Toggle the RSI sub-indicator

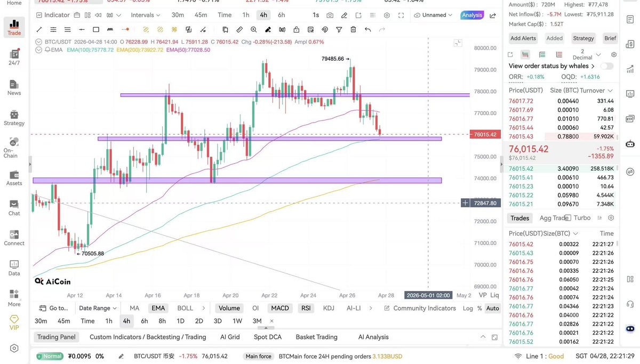[x=306, y=308]
